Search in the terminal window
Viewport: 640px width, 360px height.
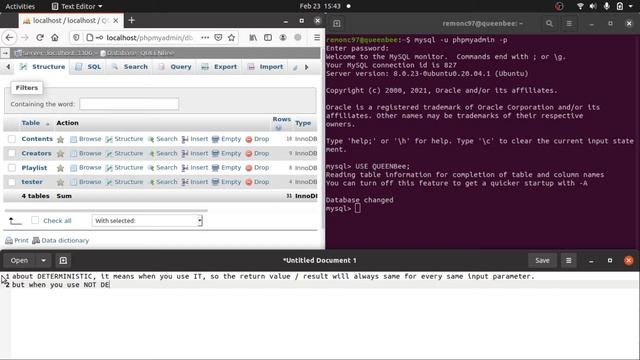549,24
